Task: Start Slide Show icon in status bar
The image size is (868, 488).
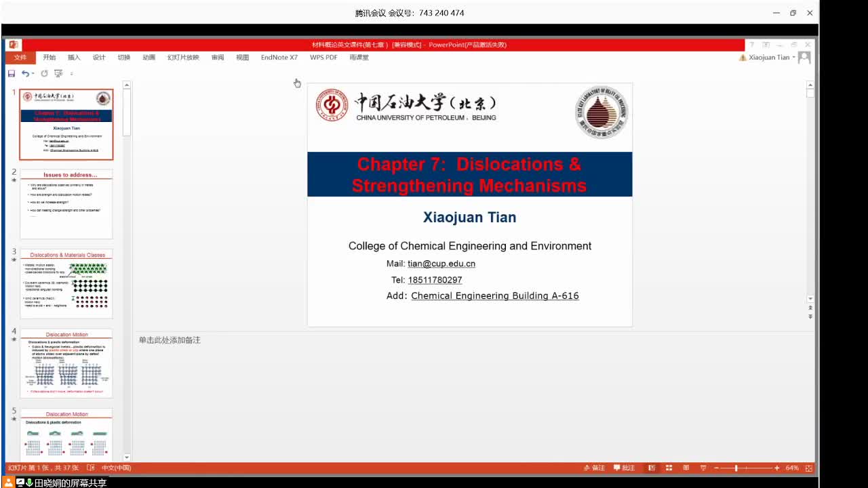Action: point(703,468)
